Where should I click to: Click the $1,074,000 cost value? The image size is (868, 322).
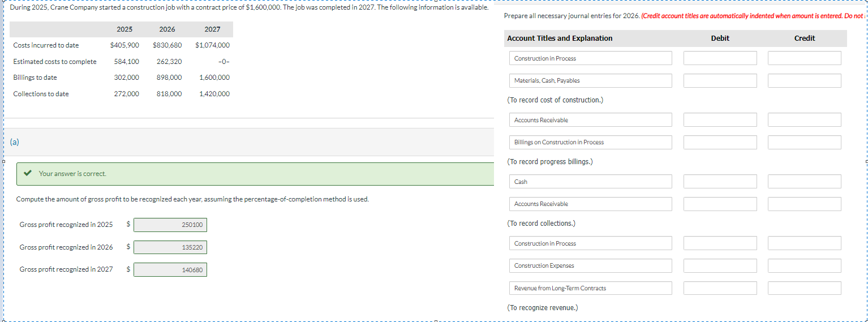(x=212, y=45)
